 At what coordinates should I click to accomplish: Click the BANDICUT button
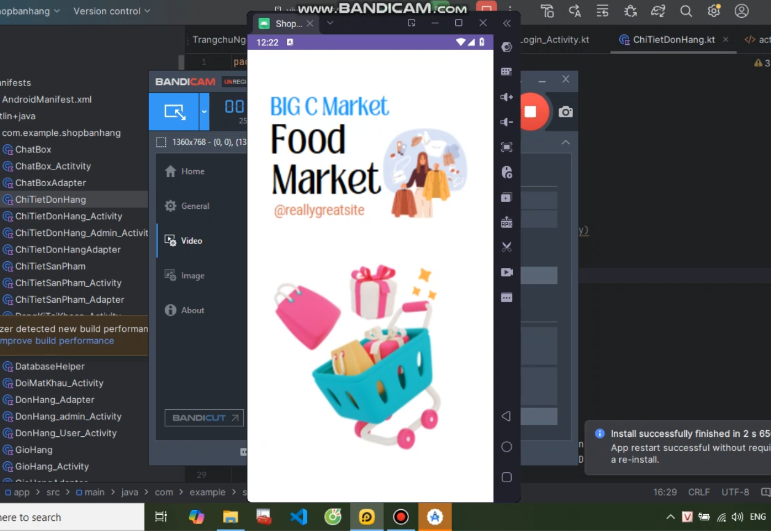[x=204, y=418]
